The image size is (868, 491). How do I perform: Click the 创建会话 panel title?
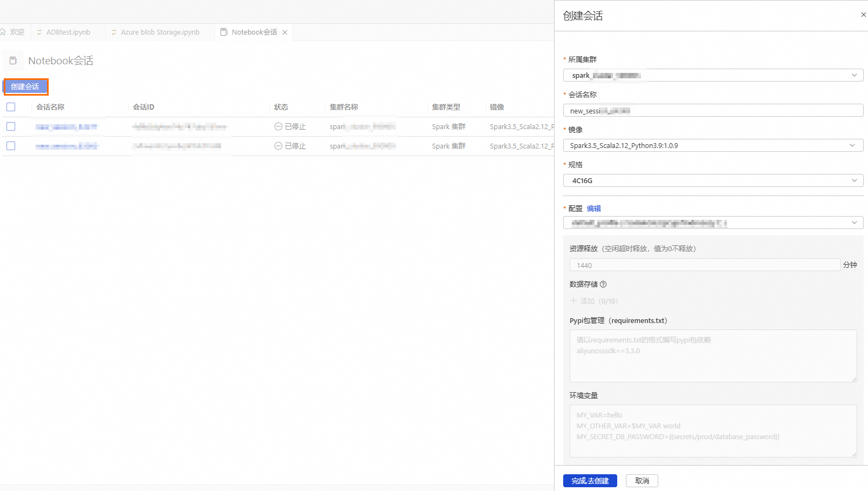[x=583, y=16]
